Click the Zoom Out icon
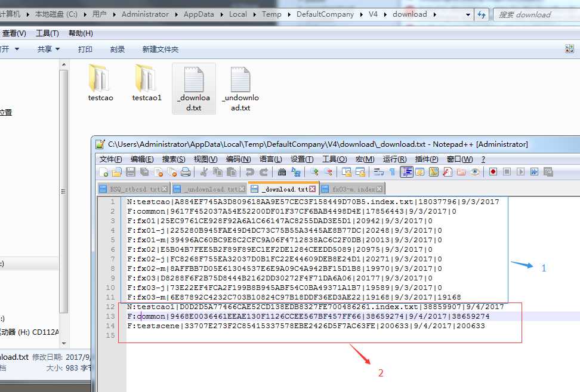This screenshot has height=392, width=580. (328, 172)
